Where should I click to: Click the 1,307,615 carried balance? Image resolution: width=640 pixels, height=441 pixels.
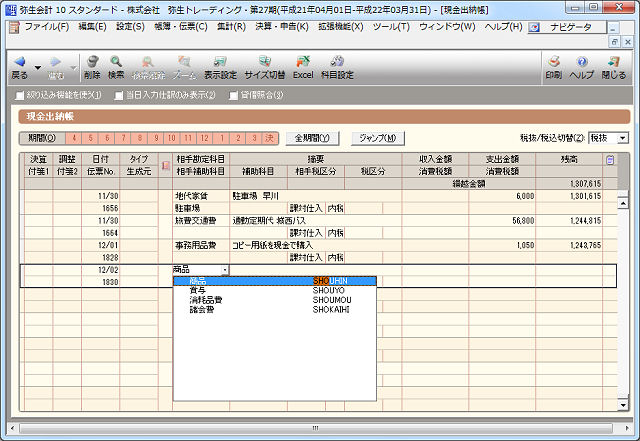click(x=586, y=184)
